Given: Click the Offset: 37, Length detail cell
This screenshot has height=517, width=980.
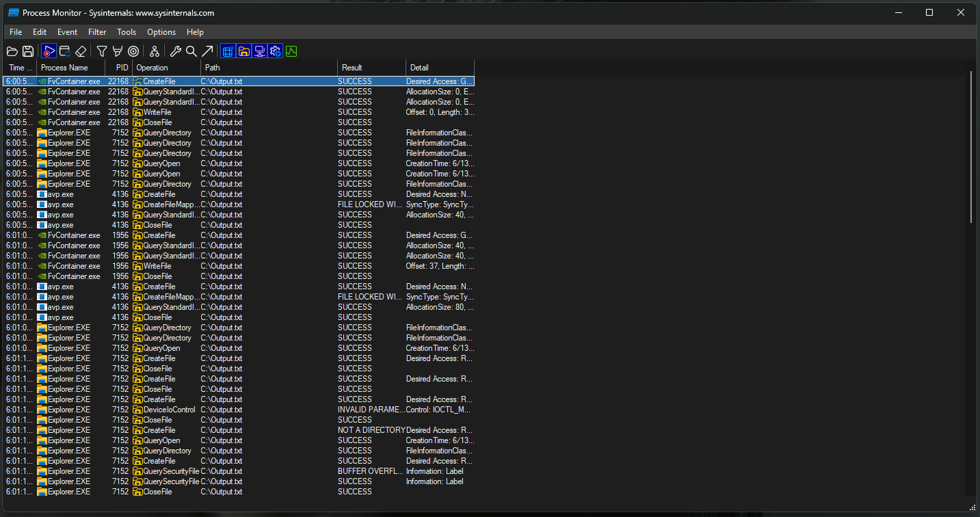Looking at the screenshot, I should click(440, 266).
